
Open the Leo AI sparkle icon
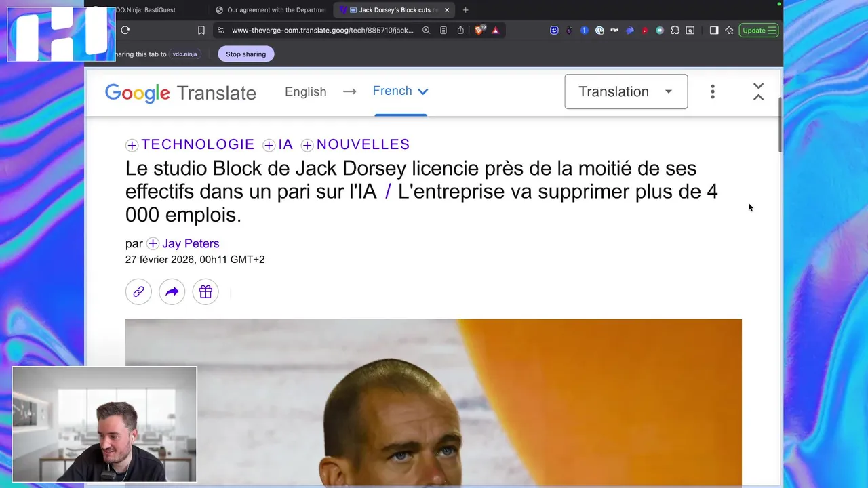(x=730, y=30)
